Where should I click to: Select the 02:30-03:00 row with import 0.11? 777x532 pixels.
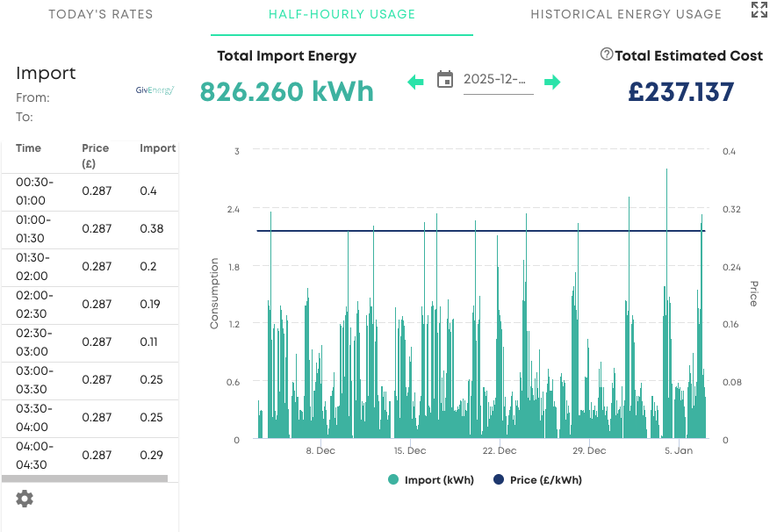90,342
